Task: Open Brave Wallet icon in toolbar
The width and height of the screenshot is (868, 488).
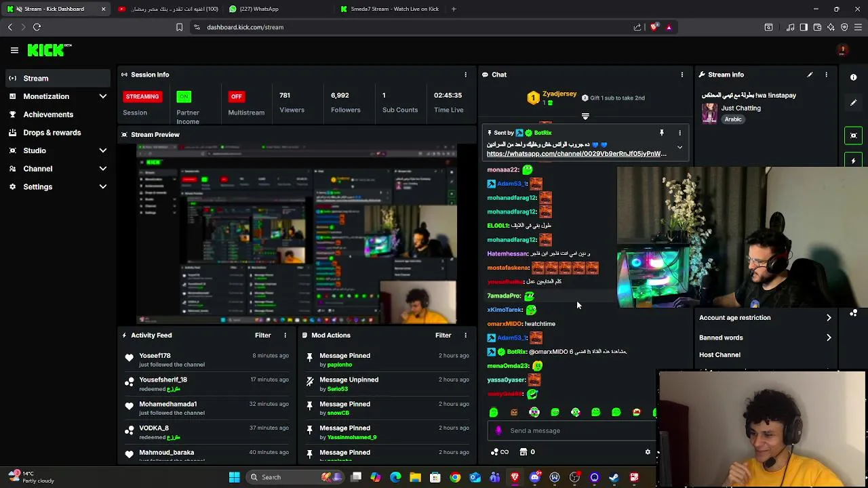Action: pos(817,27)
